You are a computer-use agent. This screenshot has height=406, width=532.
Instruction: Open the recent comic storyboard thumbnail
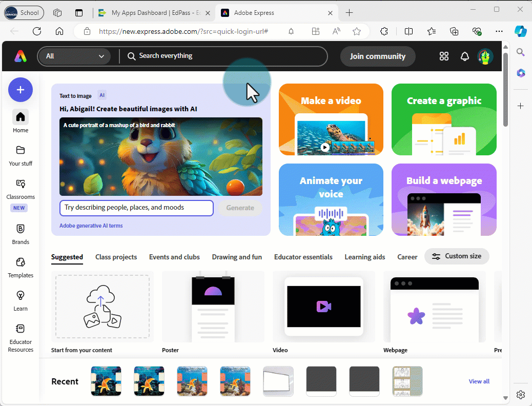pyautogui.click(x=407, y=381)
